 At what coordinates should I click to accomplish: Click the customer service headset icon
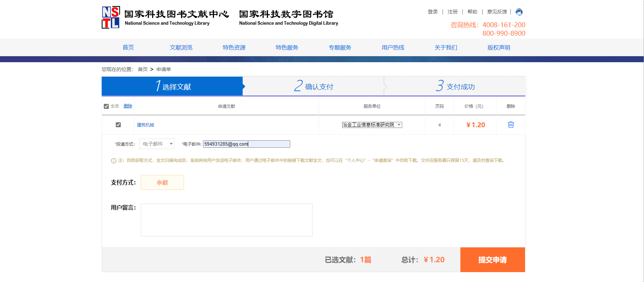click(x=519, y=12)
